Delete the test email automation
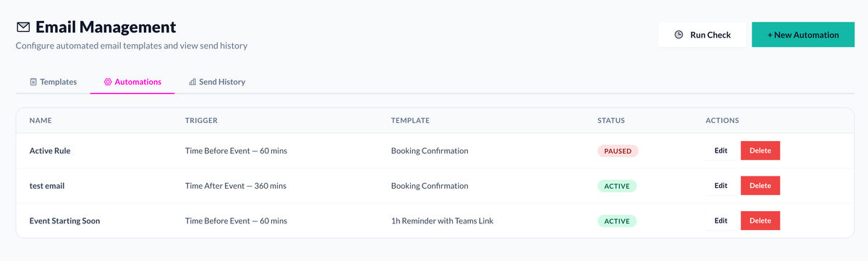Image resolution: width=868 pixels, height=261 pixels. 760,185
